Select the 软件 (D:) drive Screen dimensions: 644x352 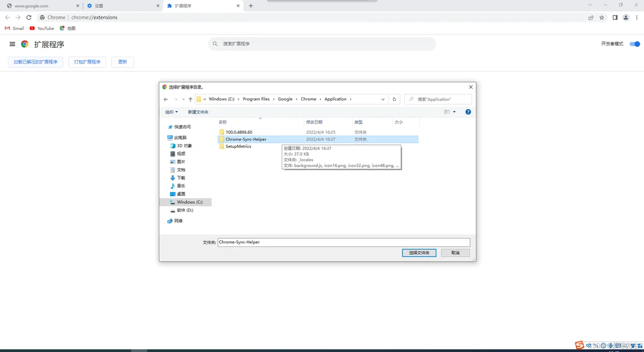pos(181,210)
